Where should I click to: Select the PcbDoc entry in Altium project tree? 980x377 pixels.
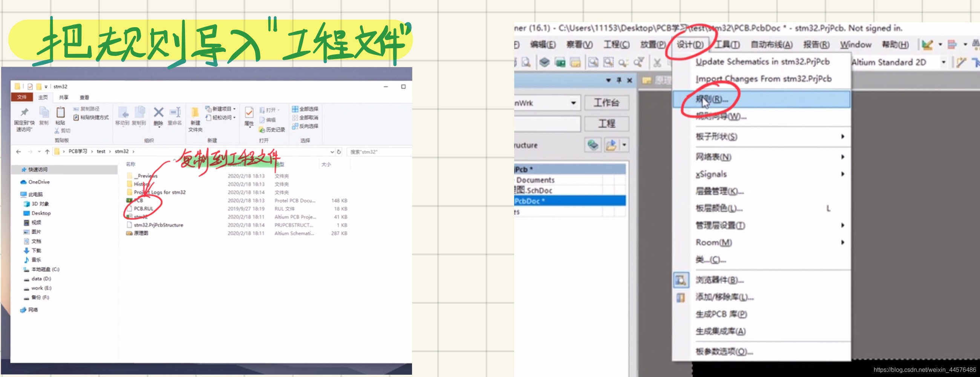point(570,201)
